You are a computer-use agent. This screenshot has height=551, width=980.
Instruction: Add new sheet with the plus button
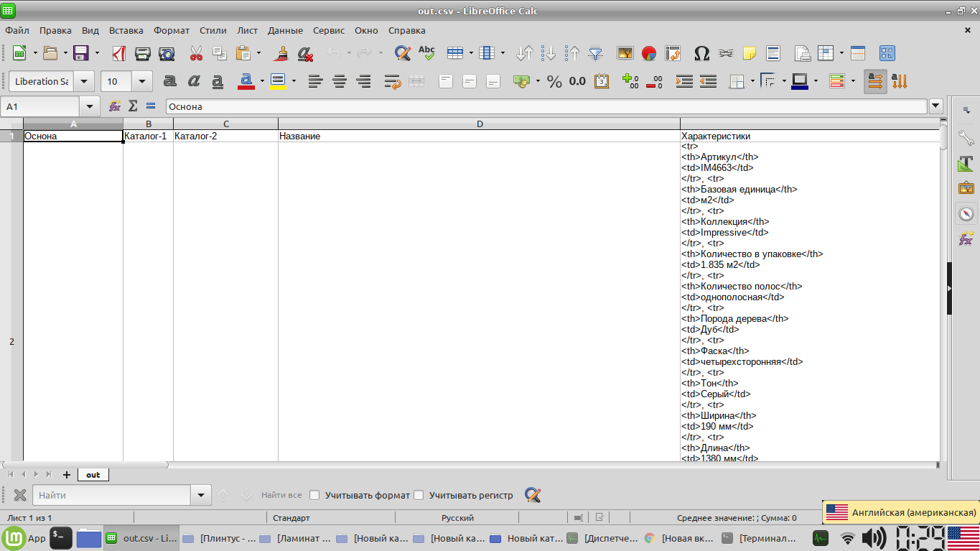[67, 475]
